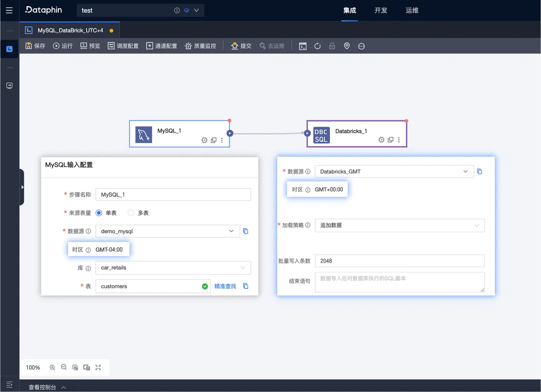This screenshot has width=541, height=392.
Task: Click copy icon next to Databricks_GMT
Action: click(480, 171)
